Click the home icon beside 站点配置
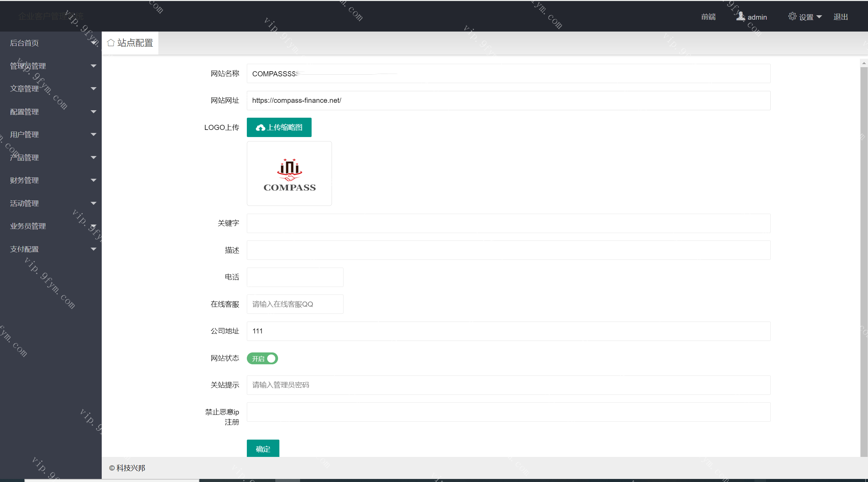The height and width of the screenshot is (482, 868). click(111, 43)
